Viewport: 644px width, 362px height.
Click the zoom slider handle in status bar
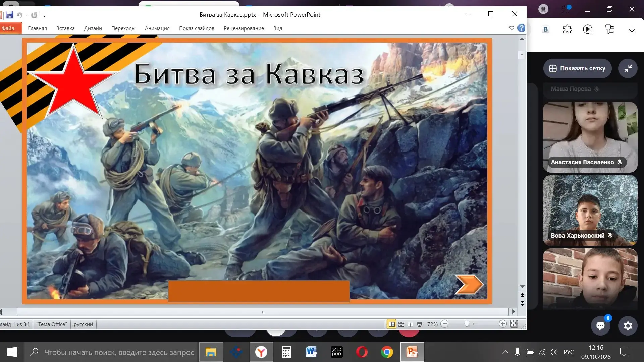[467, 324]
